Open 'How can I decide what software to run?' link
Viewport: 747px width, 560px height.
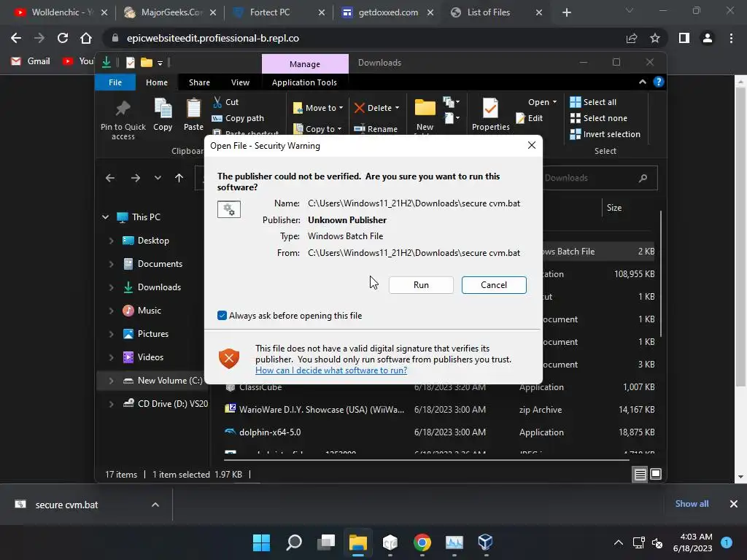tap(331, 370)
